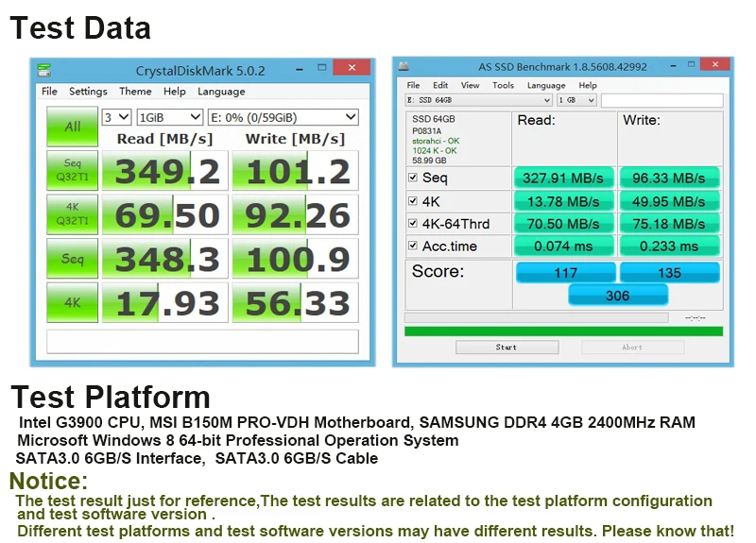Click the 0.233 ms access time write value
The height and width of the screenshot is (543, 756).
pyautogui.click(x=669, y=246)
